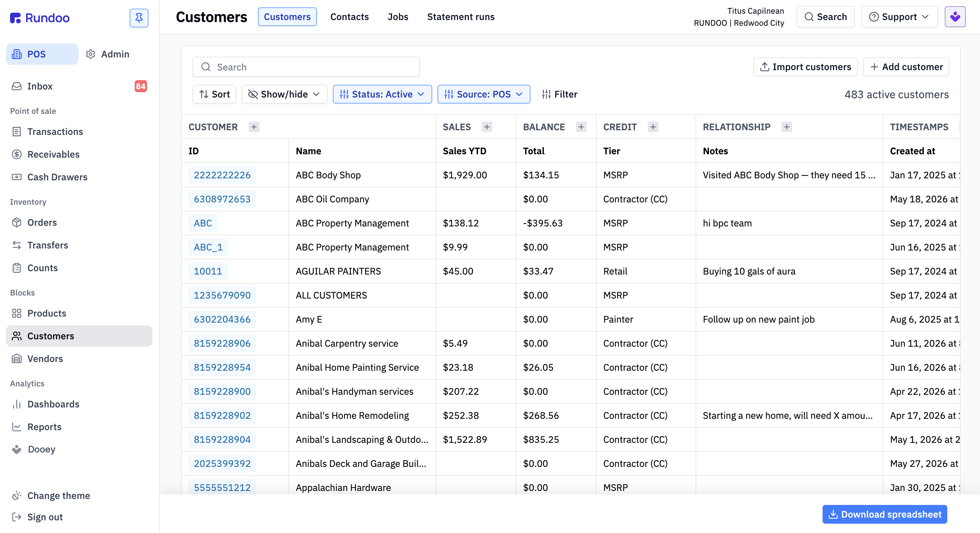Open customer ID 8159228900

(222, 392)
